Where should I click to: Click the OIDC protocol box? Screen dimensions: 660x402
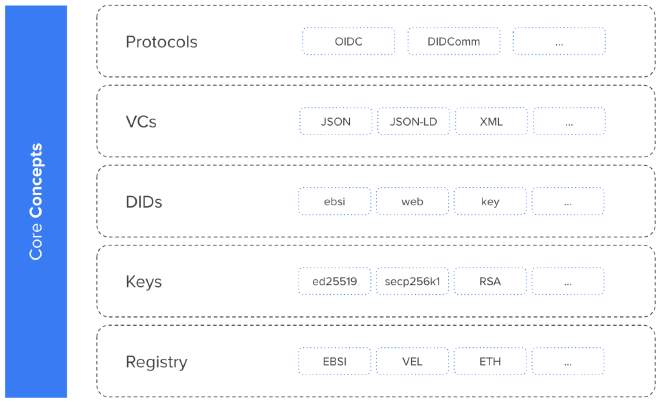(x=350, y=42)
